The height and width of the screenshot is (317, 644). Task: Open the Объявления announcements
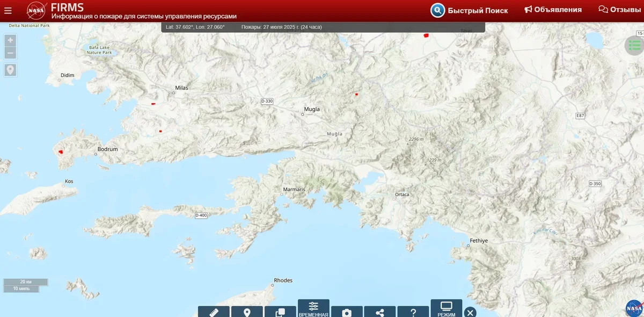point(553,10)
